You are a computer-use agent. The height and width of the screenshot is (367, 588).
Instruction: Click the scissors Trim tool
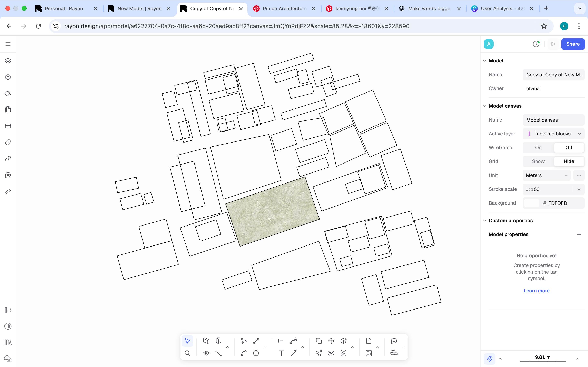[x=331, y=353]
